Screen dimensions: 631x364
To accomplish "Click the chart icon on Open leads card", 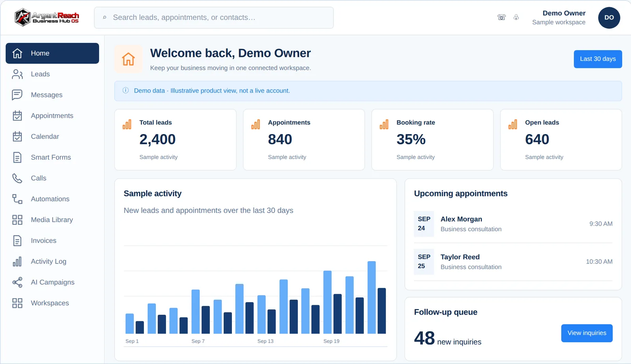I will pyautogui.click(x=513, y=125).
